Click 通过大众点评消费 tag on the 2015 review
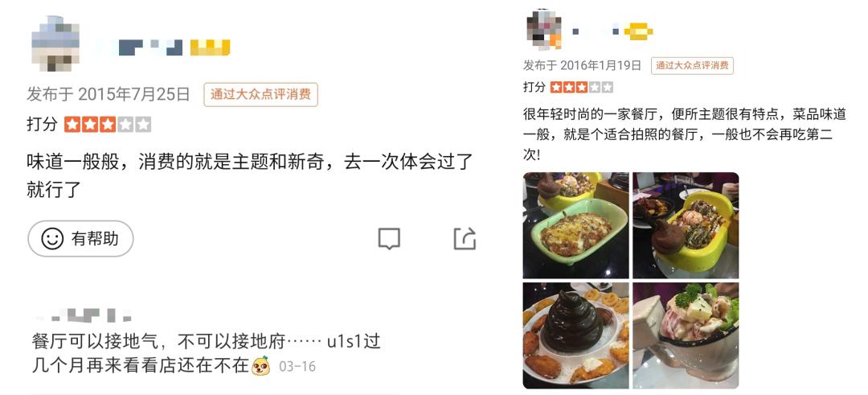Viewport: 868px width, 395px height. [x=260, y=94]
